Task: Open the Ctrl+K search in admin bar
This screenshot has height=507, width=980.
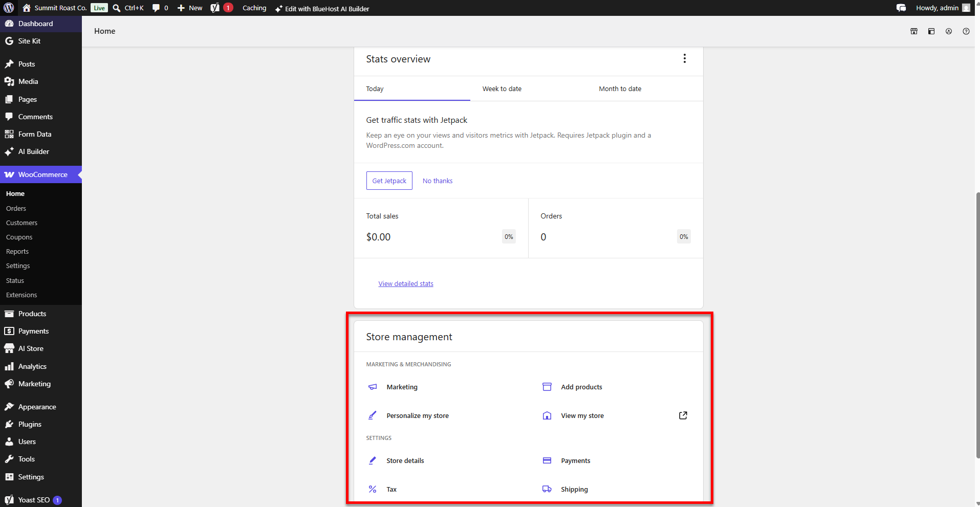Action: point(128,8)
